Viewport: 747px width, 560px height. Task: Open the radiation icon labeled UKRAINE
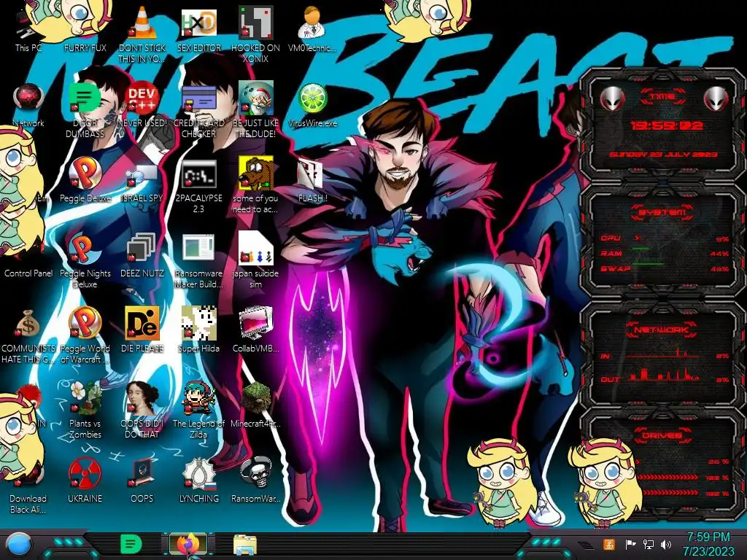[x=85, y=473]
